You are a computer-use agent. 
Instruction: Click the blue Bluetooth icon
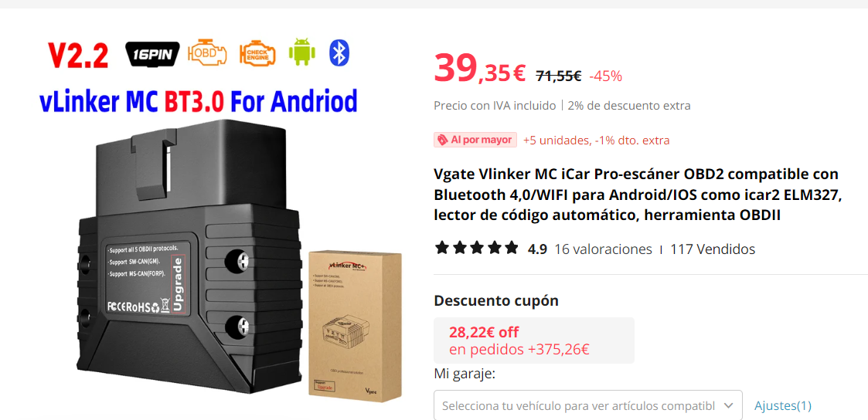pos(339,52)
